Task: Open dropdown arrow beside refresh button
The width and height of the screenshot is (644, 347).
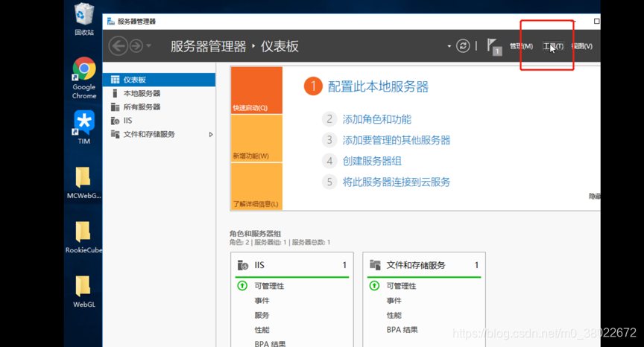Action: tap(449, 46)
